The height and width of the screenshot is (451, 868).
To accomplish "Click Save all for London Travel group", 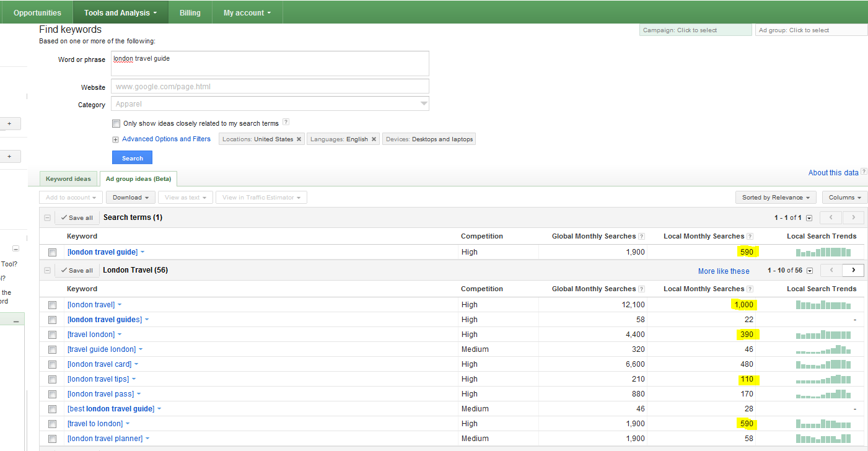I will pyautogui.click(x=77, y=271).
